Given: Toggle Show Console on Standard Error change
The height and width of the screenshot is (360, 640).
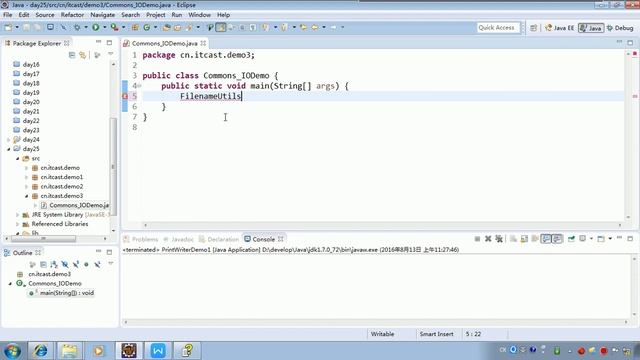Looking at the screenshot, I should click(x=557, y=239).
